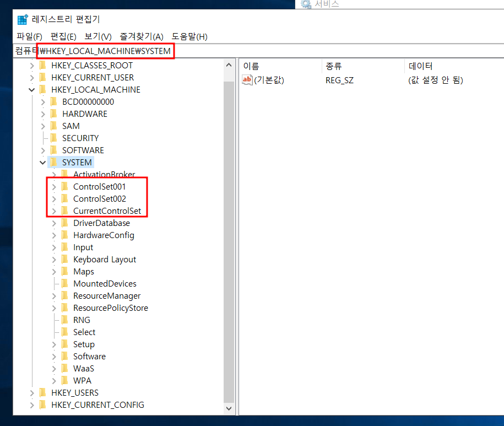Click the HardwareConfig folder icon
504x426 pixels.
coord(64,235)
